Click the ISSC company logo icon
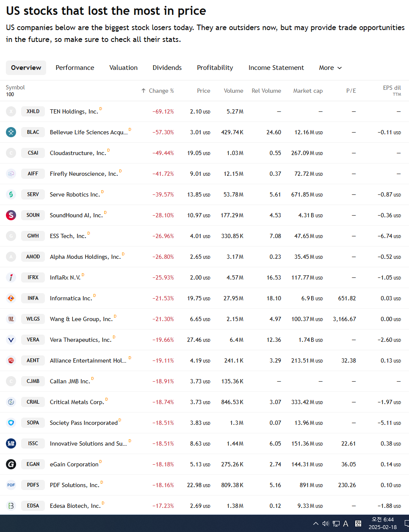Image resolution: width=409 pixels, height=532 pixels. tap(11, 443)
